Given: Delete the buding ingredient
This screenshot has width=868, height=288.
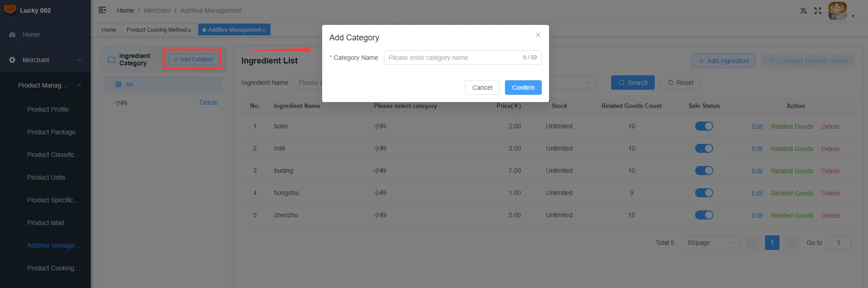Looking at the screenshot, I should click(x=830, y=171).
